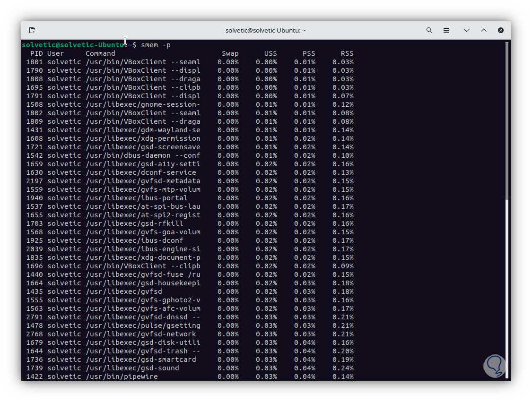Click /usr/libexec/gsd-a11y-setti command text

143,164
